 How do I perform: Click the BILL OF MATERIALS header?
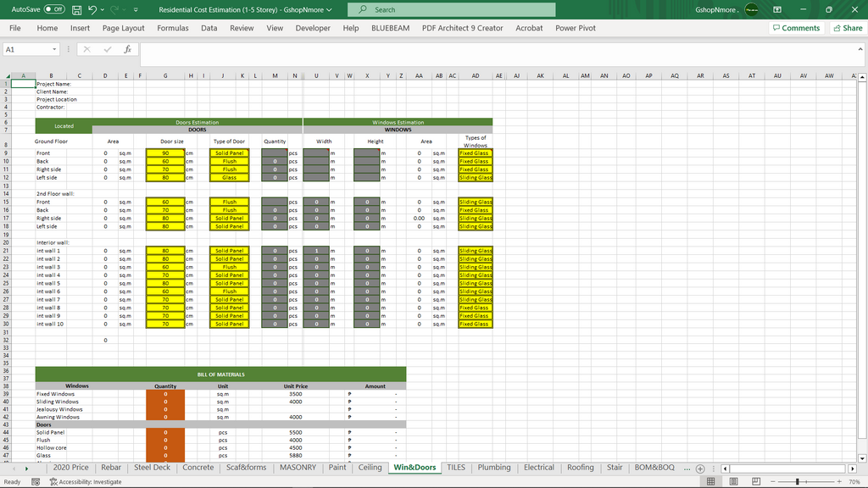pos(221,374)
